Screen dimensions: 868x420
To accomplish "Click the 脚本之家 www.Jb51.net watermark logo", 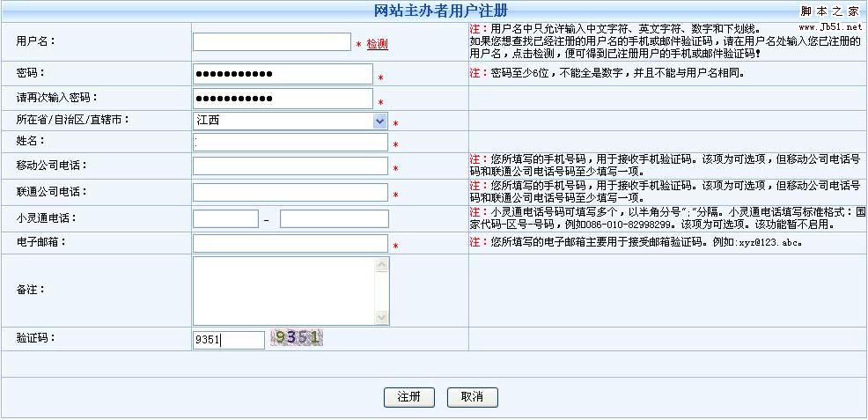I will (829, 18).
